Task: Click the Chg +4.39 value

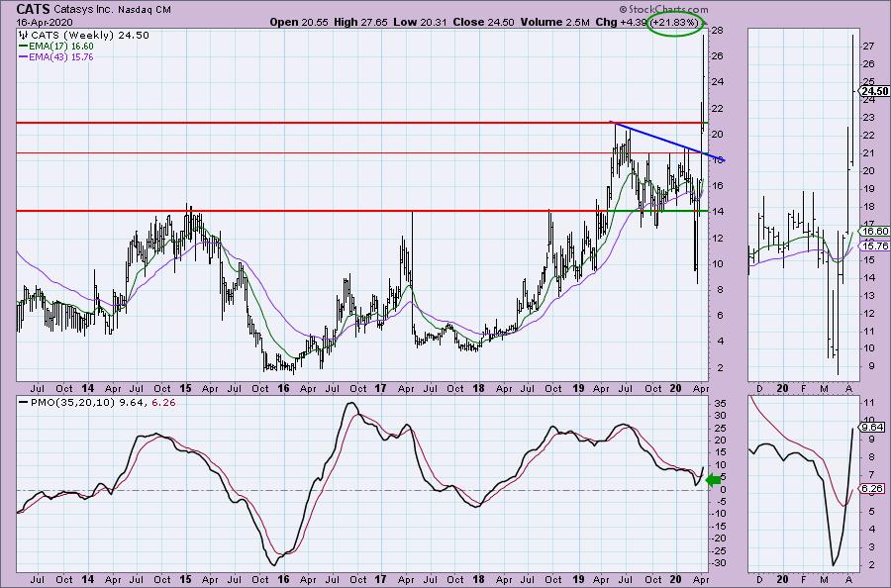Action: click(621, 22)
